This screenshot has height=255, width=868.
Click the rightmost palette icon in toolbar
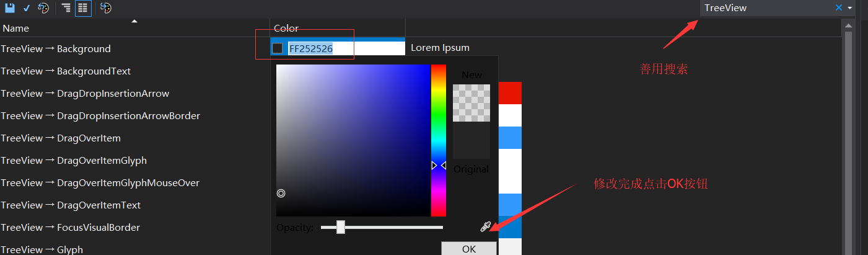pyautogui.click(x=105, y=8)
